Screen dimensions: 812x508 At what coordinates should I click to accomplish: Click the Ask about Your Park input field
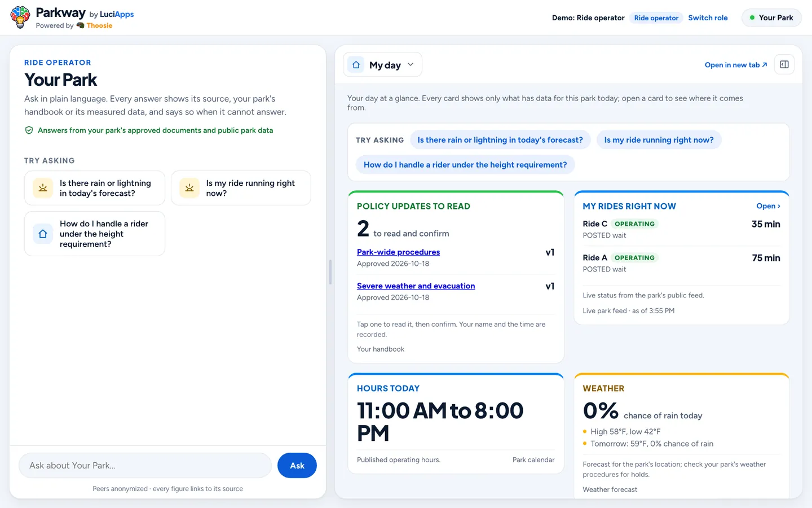click(145, 466)
